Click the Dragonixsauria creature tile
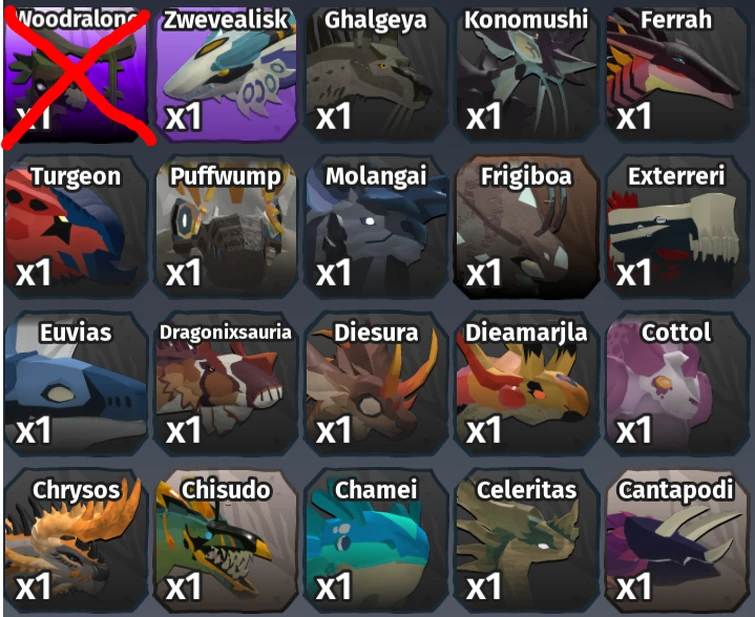 (x=226, y=383)
